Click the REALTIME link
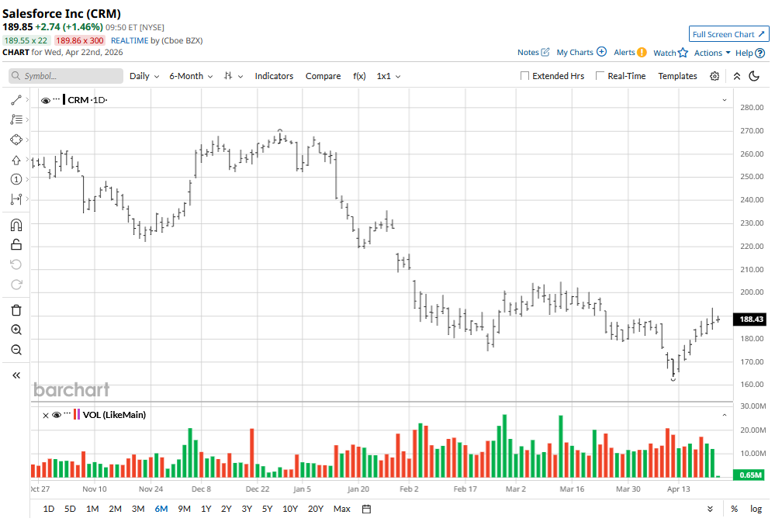The image size is (782, 532). click(x=130, y=41)
